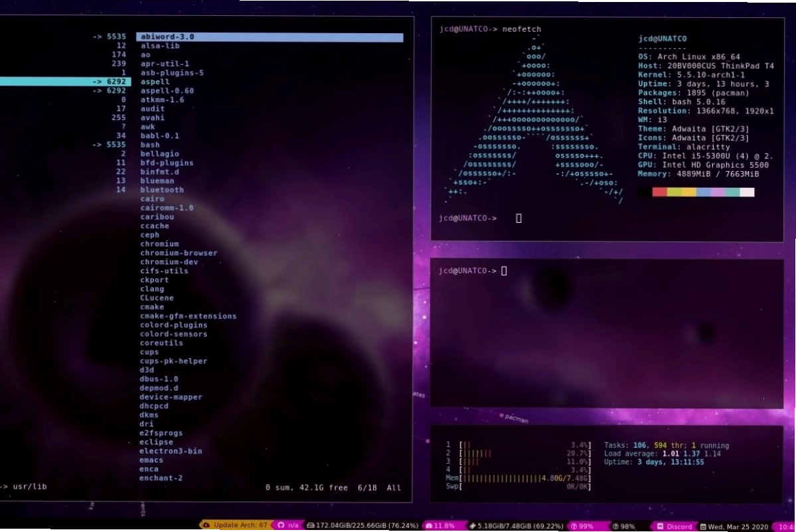Select the cups-pk-helper entry
This screenshot has height=532, width=796.
pyautogui.click(x=174, y=361)
